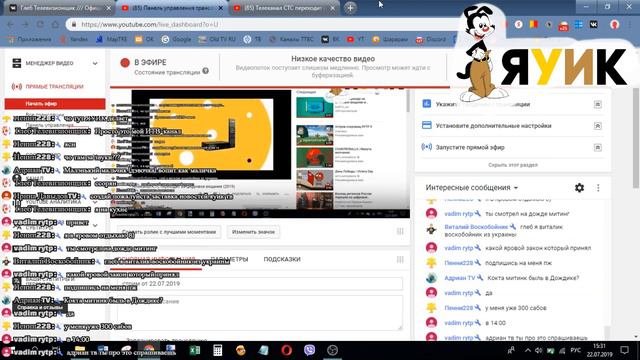Open the browser profile avatar
The image size is (640, 360).
[x=614, y=24]
